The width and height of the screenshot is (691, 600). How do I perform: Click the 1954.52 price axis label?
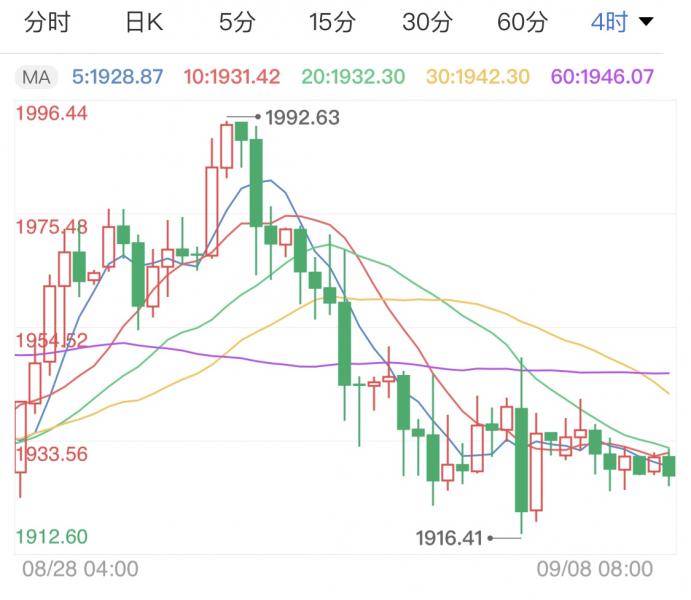[x=52, y=340]
